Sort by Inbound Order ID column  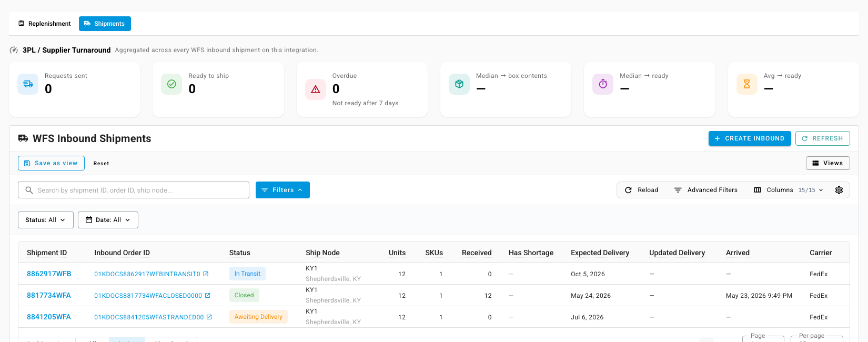pyautogui.click(x=122, y=253)
